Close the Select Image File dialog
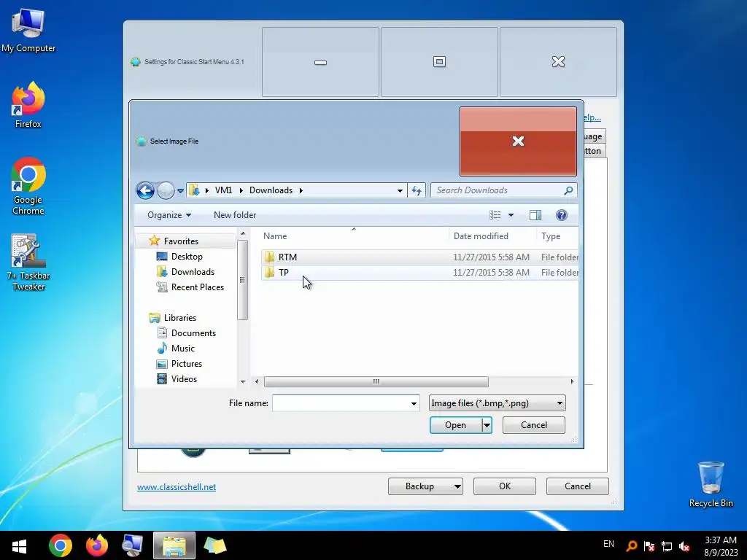This screenshot has height=560, width=747. click(x=518, y=141)
